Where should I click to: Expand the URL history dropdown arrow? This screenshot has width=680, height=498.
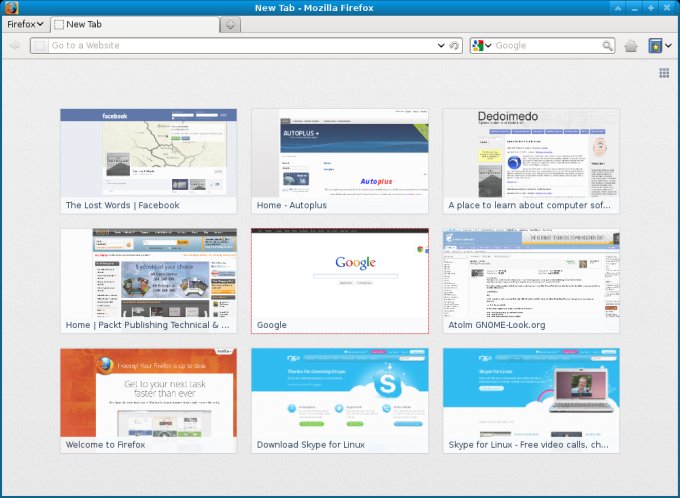point(441,46)
